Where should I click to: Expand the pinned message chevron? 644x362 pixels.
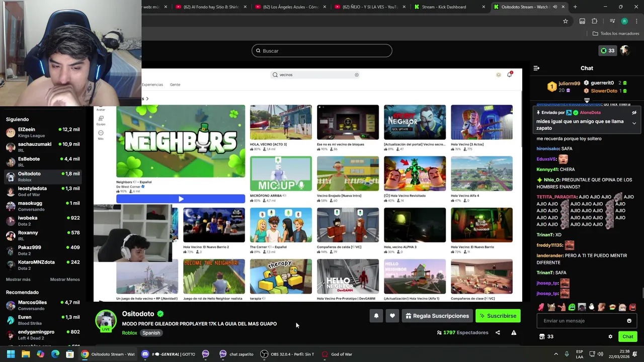634,123
